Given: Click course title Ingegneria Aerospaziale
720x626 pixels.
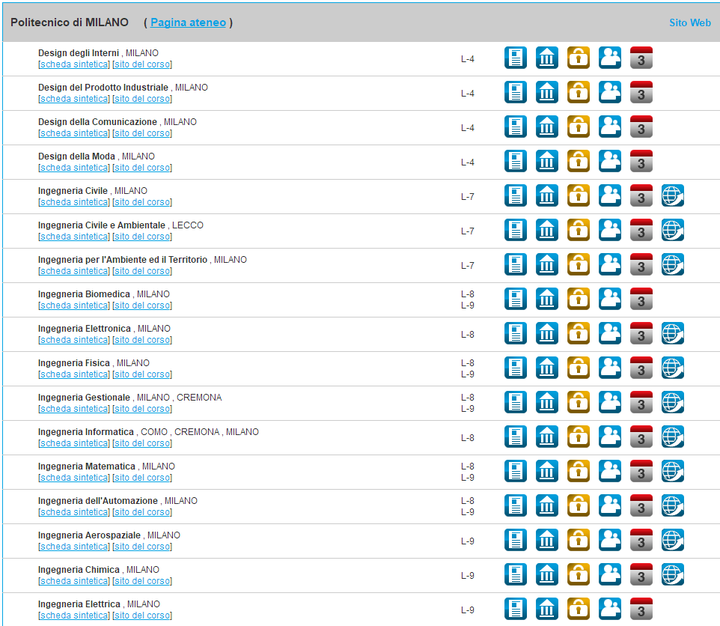Looking at the screenshot, I should [x=89, y=535].
